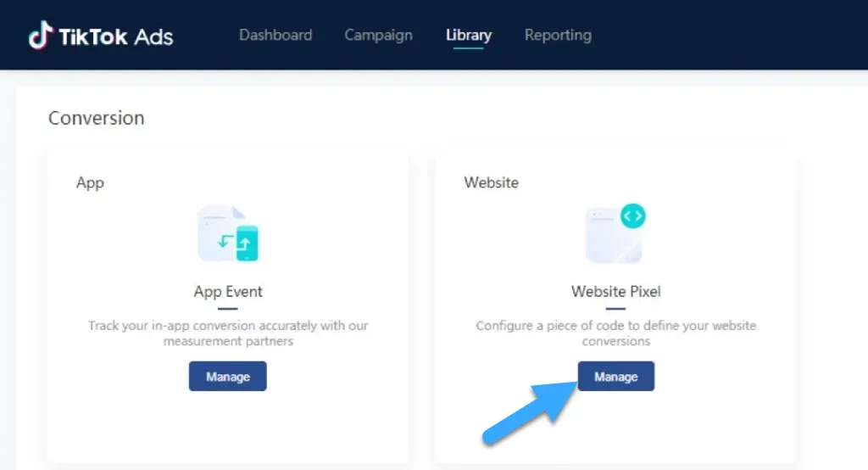
Task: Open the Dashboard tab
Action: (x=275, y=36)
